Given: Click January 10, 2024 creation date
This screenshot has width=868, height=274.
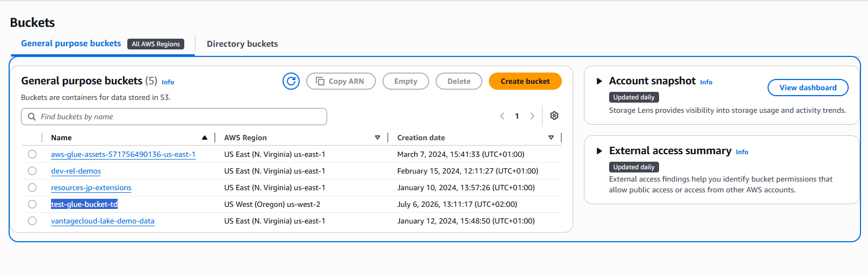Looking at the screenshot, I should tap(466, 188).
